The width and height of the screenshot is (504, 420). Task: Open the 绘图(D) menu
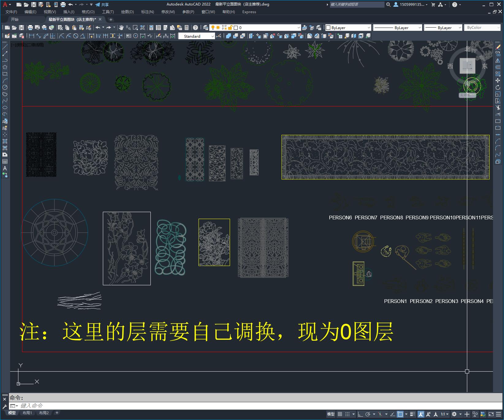tap(127, 12)
